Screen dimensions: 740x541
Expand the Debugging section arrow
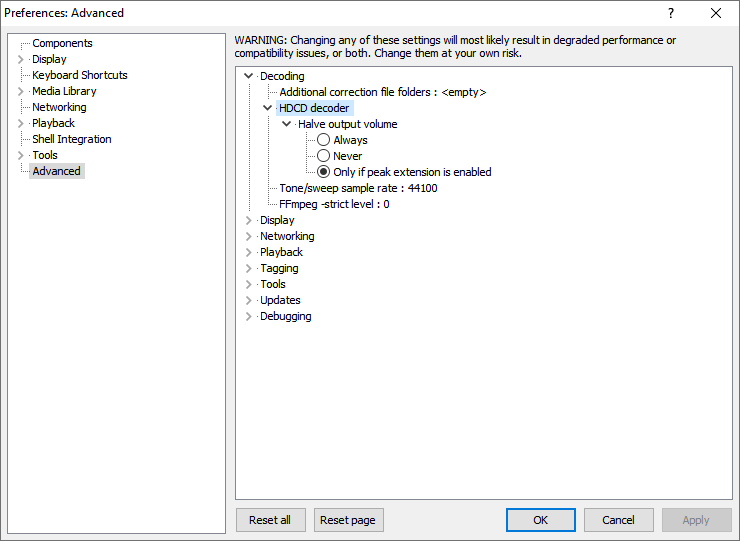249,316
